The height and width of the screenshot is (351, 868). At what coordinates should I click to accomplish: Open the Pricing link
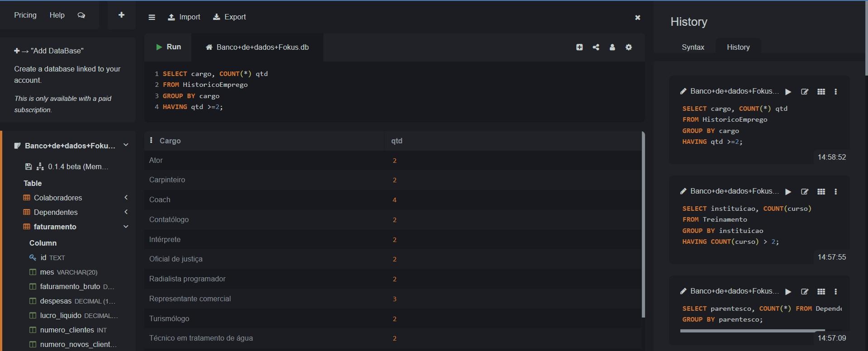(25, 15)
